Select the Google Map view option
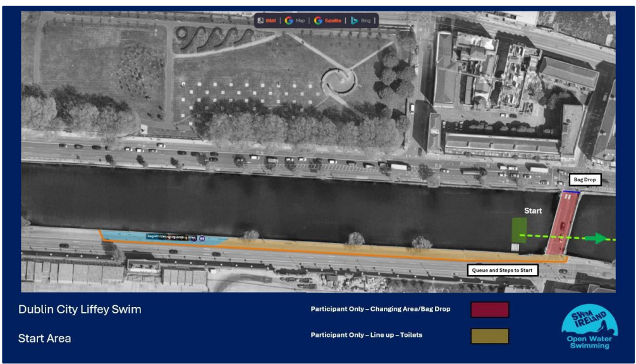Viewport: 636px width, 364px height. [x=300, y=20]
